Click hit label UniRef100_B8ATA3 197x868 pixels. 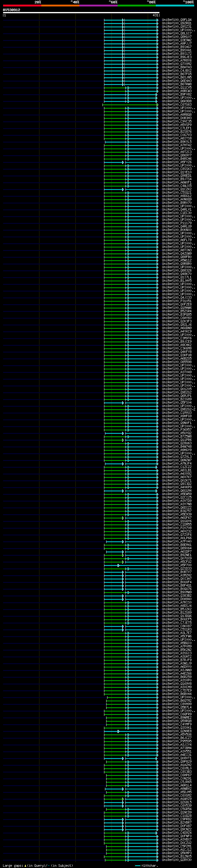[x=177, y=67]
